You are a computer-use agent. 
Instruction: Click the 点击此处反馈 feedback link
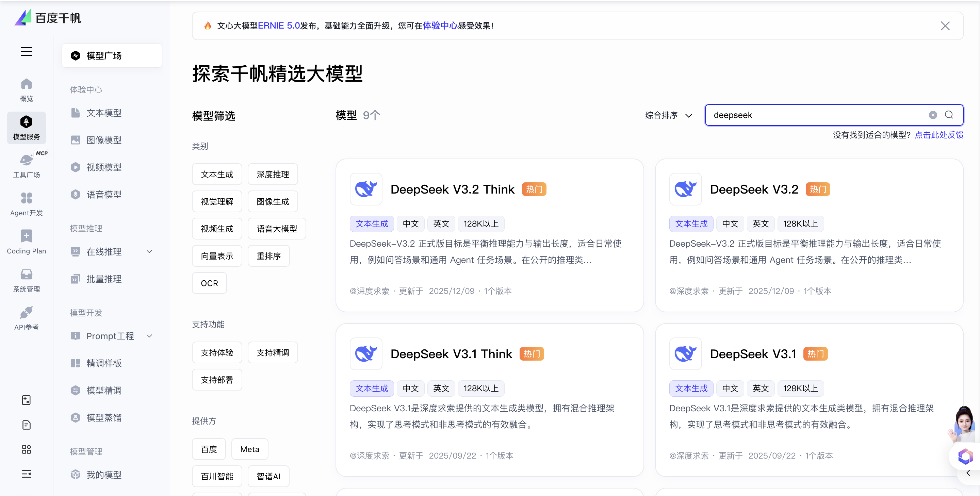pos(938,135)
